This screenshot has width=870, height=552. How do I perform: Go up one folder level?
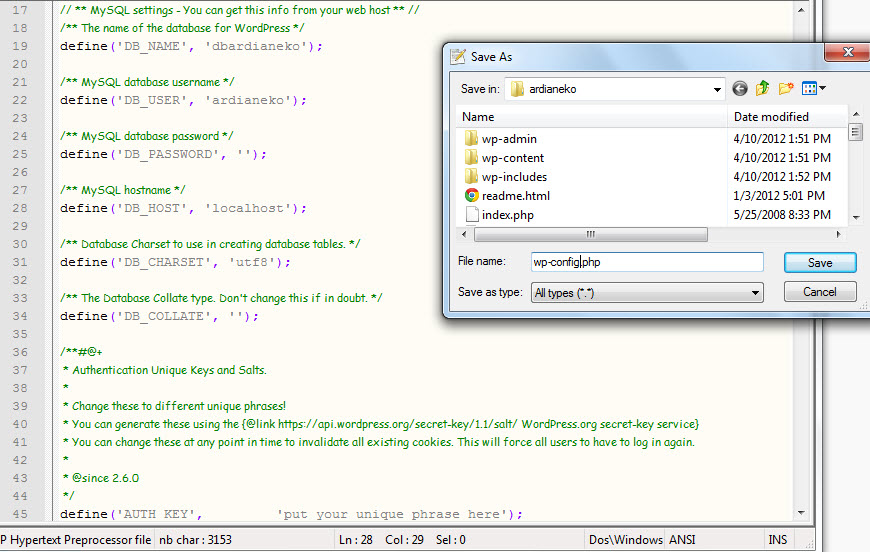(x=763, y=88)
